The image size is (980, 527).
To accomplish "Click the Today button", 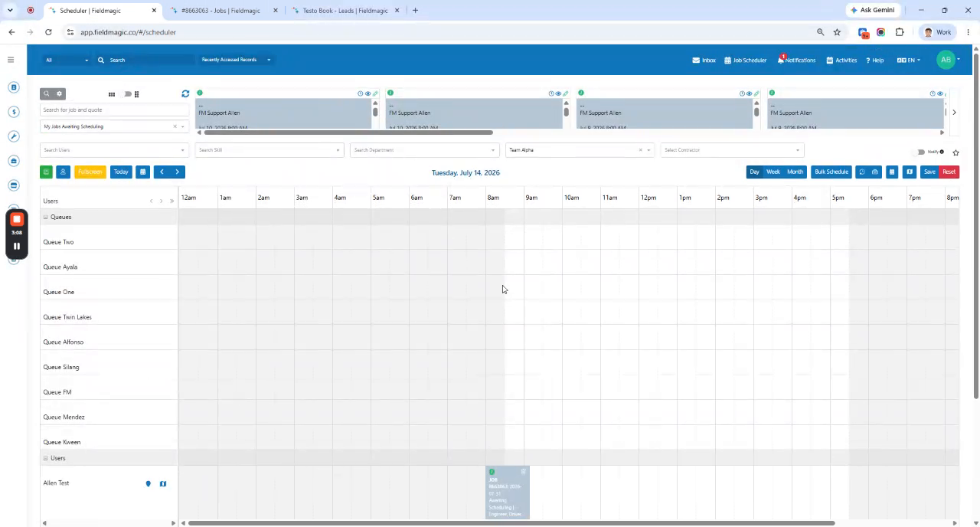I will pyautogui.click(x=121, y=172).
